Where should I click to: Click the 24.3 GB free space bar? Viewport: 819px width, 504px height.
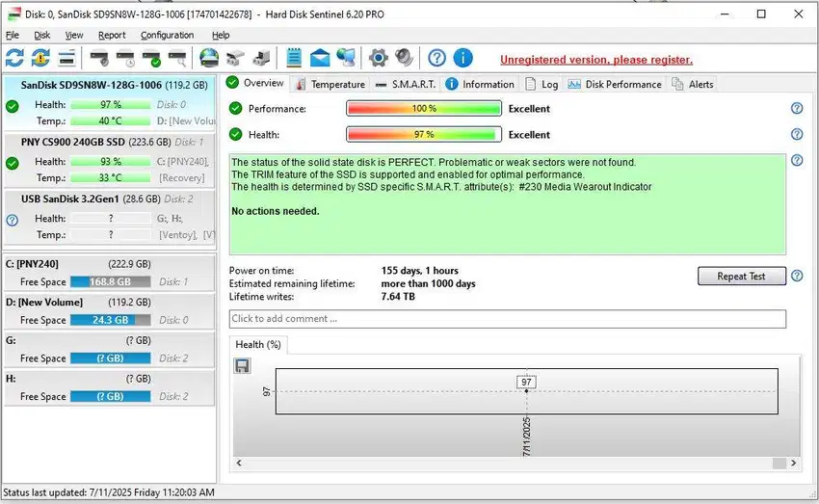click(x=110, y=320)
